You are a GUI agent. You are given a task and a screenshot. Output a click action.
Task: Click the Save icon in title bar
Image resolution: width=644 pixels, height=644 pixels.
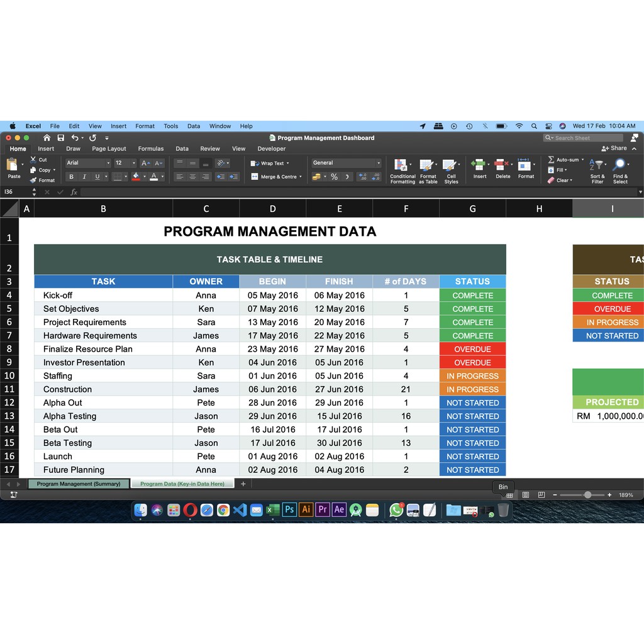[x=61, y=138]
